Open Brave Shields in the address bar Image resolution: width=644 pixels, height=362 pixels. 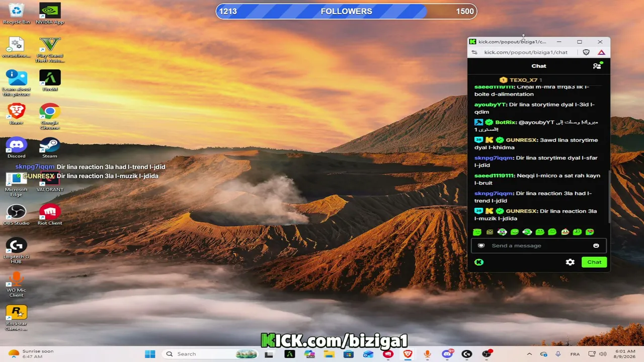coord(586,52)
